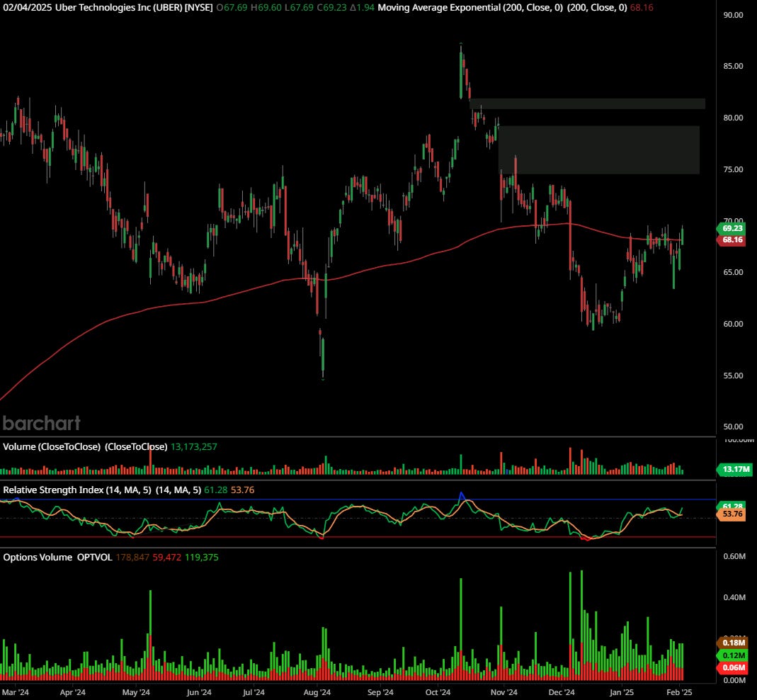Click the 0.40M options volume axis label
Image resolution: width=757 pixels, height=700 pixels.
(734, 597)
